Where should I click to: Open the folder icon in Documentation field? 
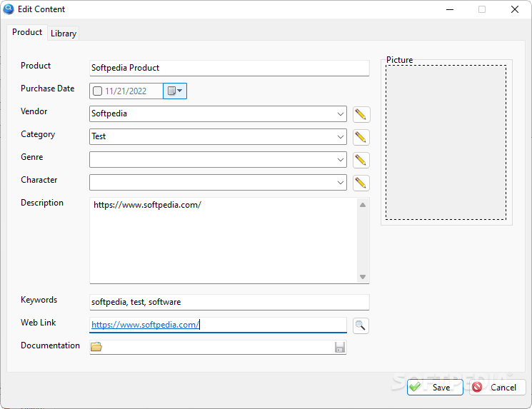coord(96,347)
